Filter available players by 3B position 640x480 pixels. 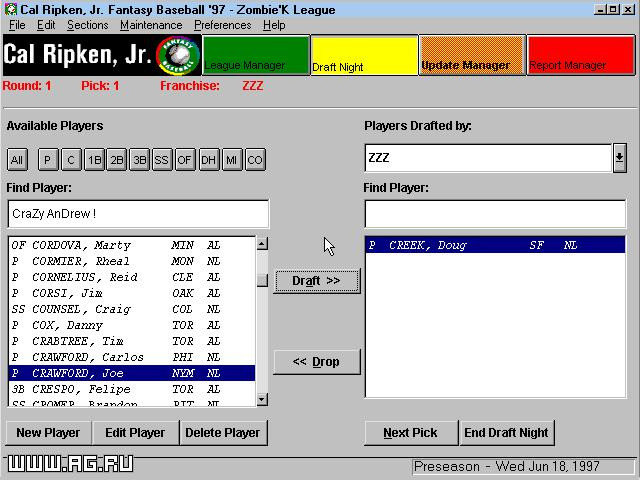click(140, 160)
